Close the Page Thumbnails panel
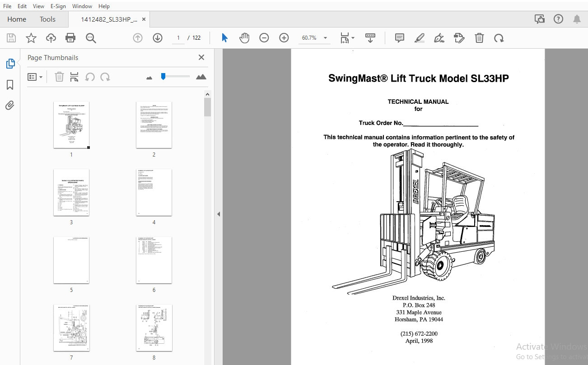Image resolution: width=588 pixels, height=365 pixels. pyautogui.click(x=201, y=57)
